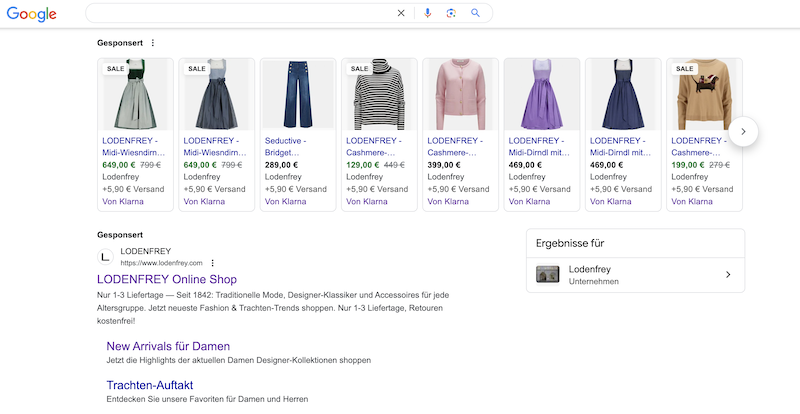Screen dimensions: 800x414
Task: Open purple Midi-Dirndl product image
Action: (x=541, y=94)
